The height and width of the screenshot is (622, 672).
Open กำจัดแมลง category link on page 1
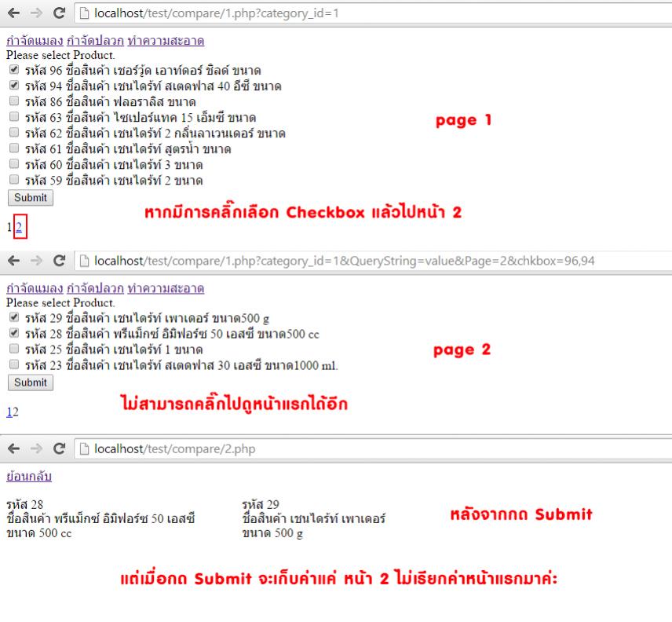point(35,41)
